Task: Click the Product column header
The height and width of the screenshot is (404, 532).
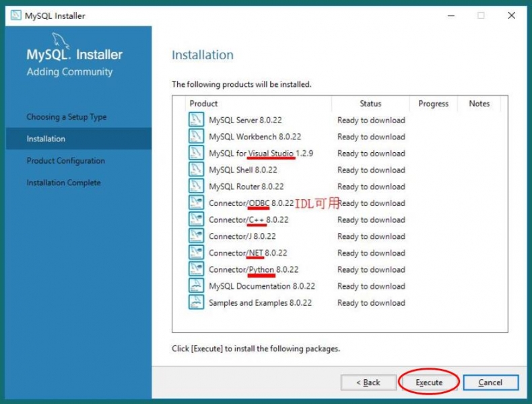Action: tap(204, 104)
